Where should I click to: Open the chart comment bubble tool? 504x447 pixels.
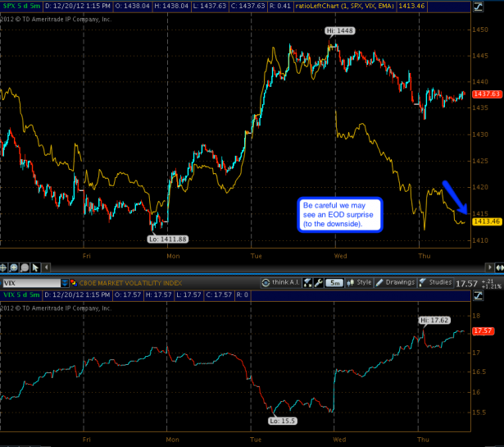click(x=25, y=267)
